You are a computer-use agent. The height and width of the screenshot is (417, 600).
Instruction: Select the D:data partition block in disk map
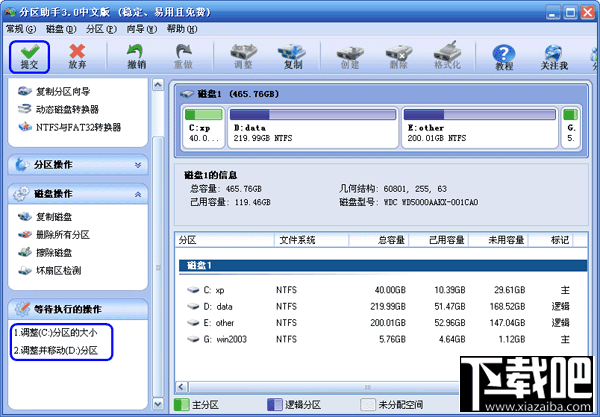(x=313, y=127)
